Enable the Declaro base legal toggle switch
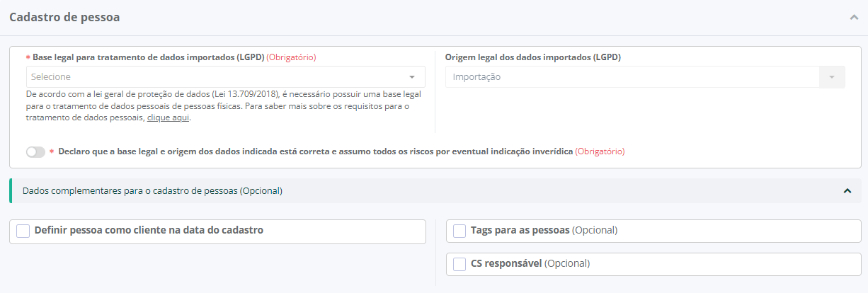This screenshot has width=868, height=293. pos(35,152)
